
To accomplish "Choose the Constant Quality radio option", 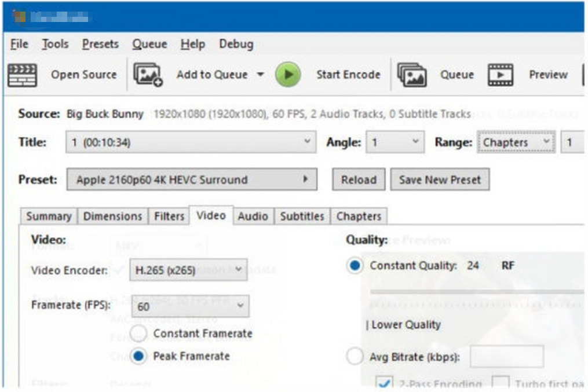I will pyautogui.click(x=355, y=266).
